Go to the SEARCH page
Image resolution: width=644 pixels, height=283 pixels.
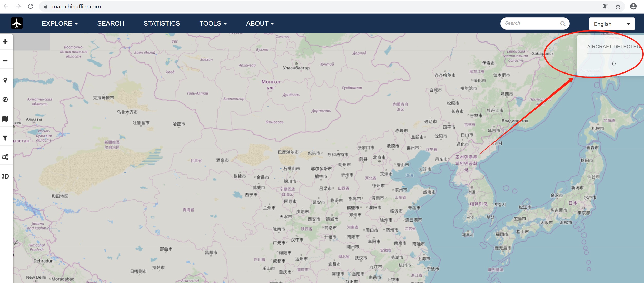click(x=111, y=24)
